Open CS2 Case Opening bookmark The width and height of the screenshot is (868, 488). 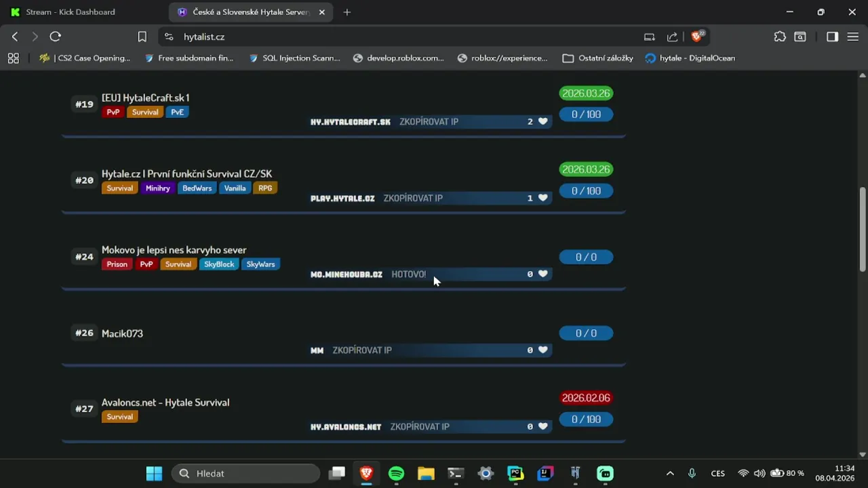click(x=85, y=58)
